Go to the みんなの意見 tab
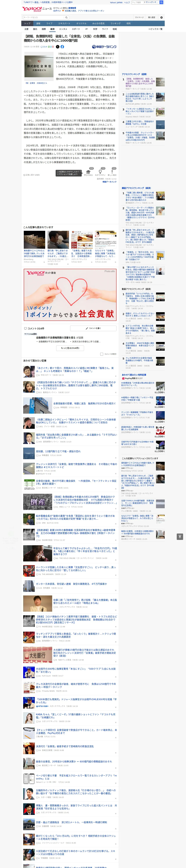This screenshot has height=868, width=186. (98, 24)
